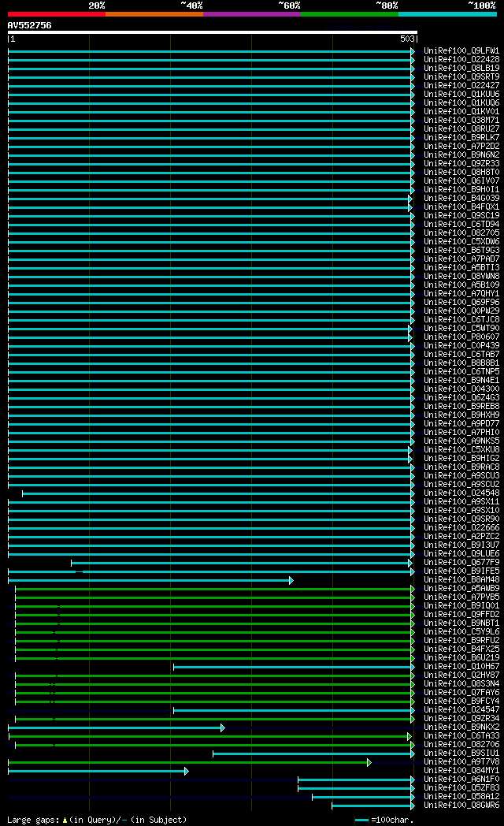Image resolution: width=504 pixels, height=826 pixels.
Task: Select label UniRef100_Q58A12
Action: [x=461, y=797]
